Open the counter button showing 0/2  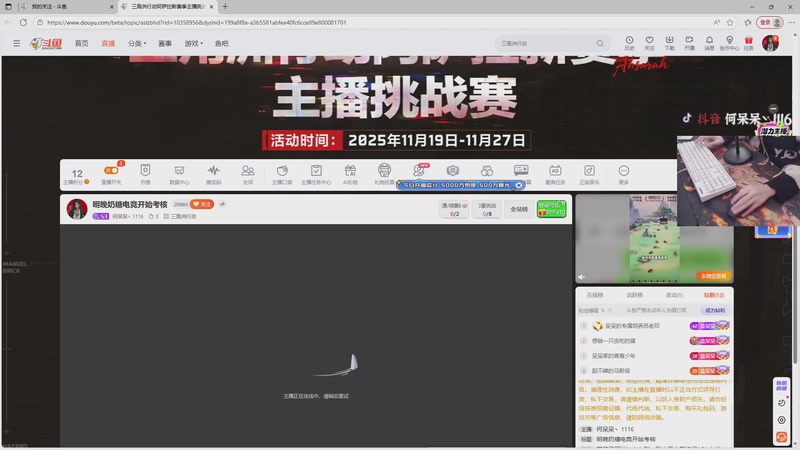coord(454,209)
